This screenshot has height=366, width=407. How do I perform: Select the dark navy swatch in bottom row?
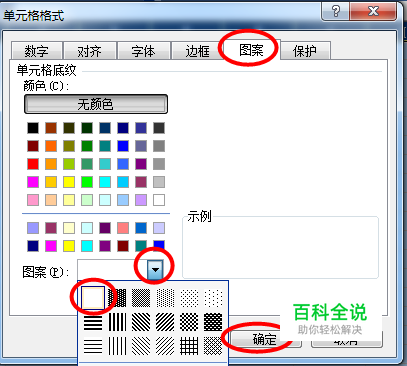[x=33, y=246]
